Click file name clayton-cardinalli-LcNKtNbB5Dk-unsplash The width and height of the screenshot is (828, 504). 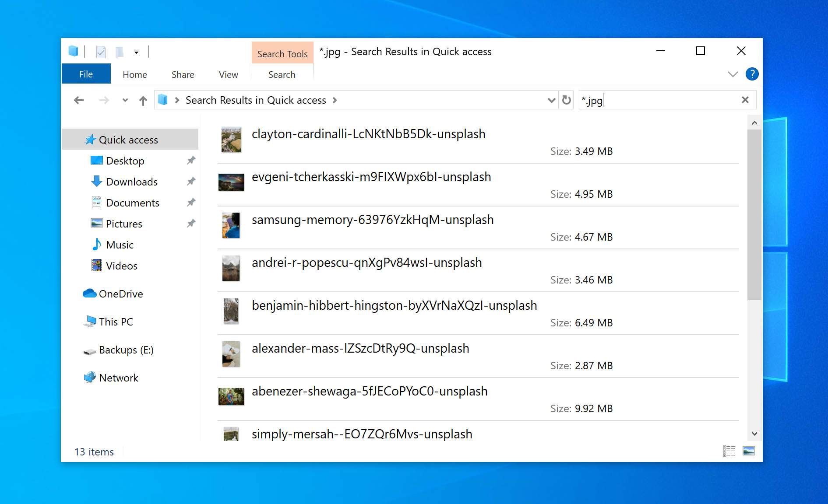(x=369, y=134)
